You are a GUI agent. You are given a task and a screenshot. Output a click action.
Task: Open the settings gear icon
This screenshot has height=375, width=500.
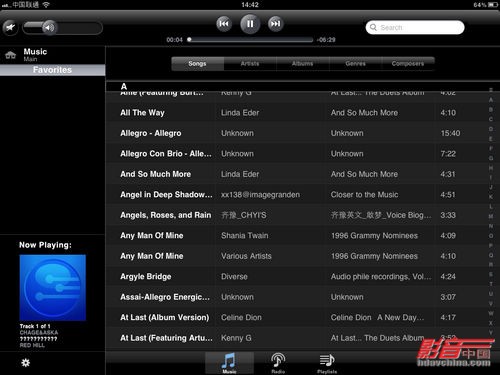26,363
